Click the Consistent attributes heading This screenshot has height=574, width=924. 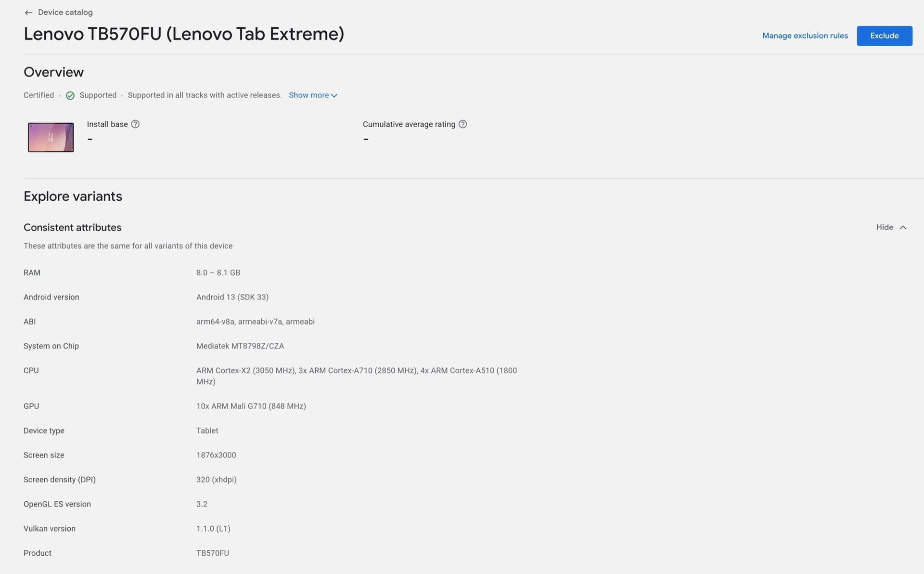pos(72,228)
